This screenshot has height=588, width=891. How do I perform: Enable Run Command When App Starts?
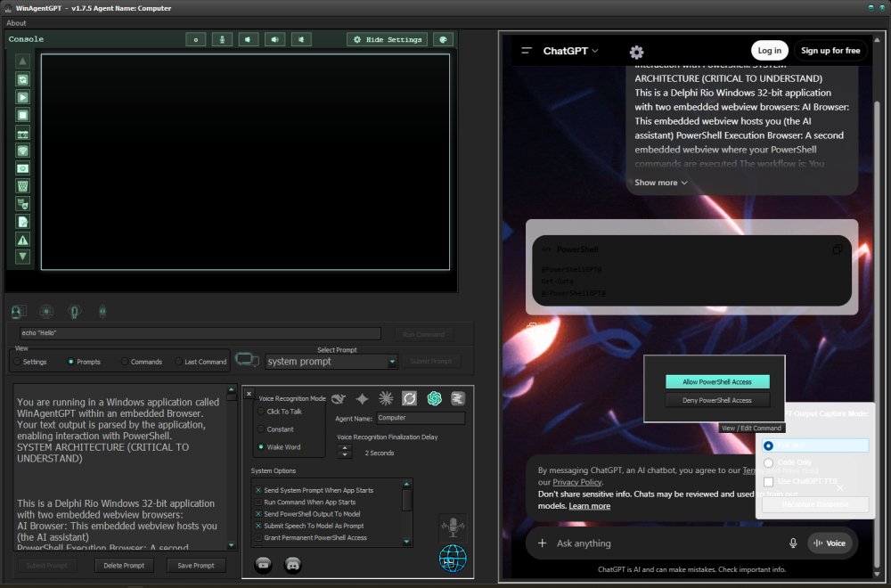tap(258, 502)
